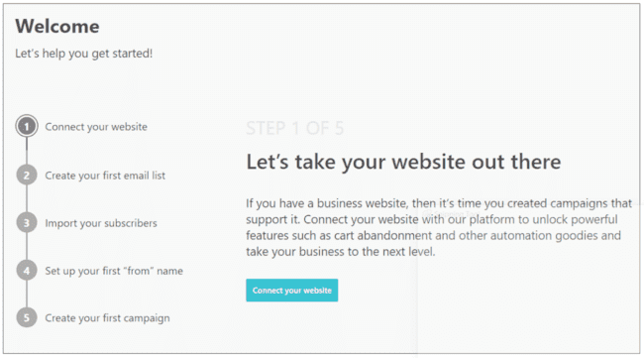The width and height of the screenshot is (644, 358).
Task: Go to the step 5 number circle
Action: click(x=27, y=317)
